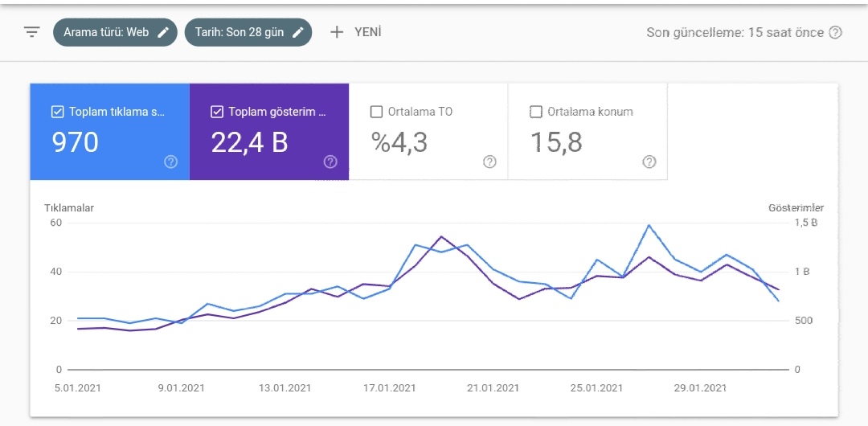Select the 22,4 B impressions card

[269, 132]
